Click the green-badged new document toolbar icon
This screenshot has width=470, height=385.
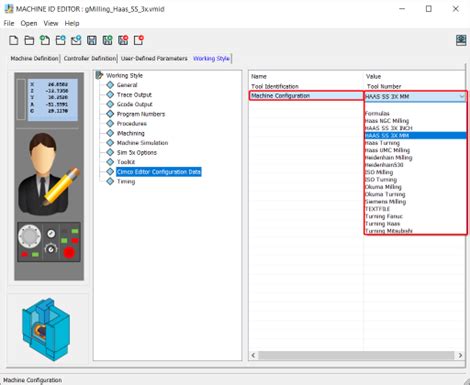(45, 40)
